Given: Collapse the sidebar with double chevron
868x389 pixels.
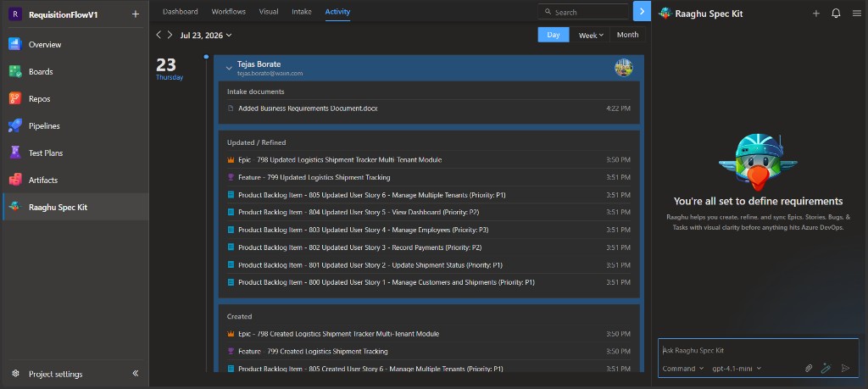Looking at the screenshot, I should [135, 374].
